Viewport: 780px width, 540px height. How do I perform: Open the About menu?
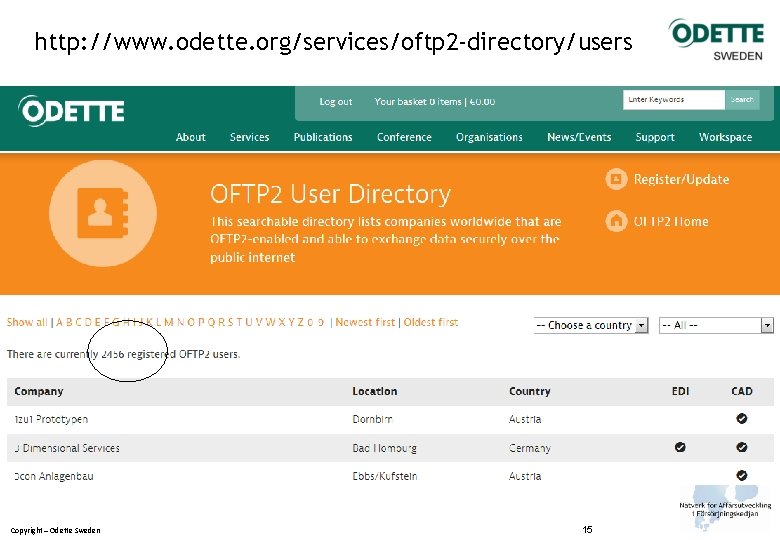(191, 137)
